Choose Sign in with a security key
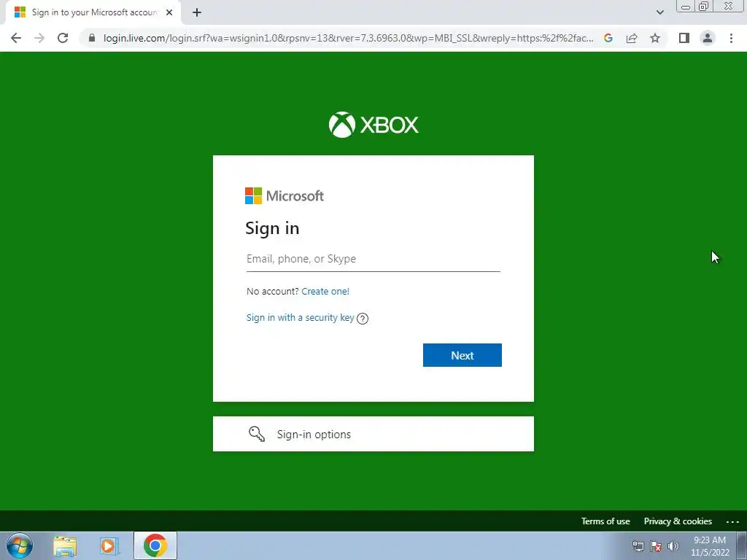This screenshot has width=747, height=560. coord(300,318)
